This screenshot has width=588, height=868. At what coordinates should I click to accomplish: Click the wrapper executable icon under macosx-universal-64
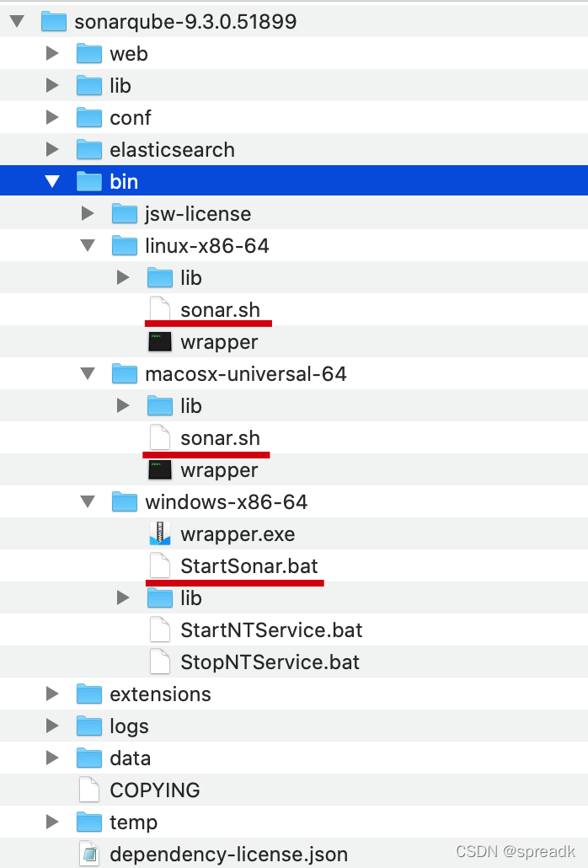point(160,470)
